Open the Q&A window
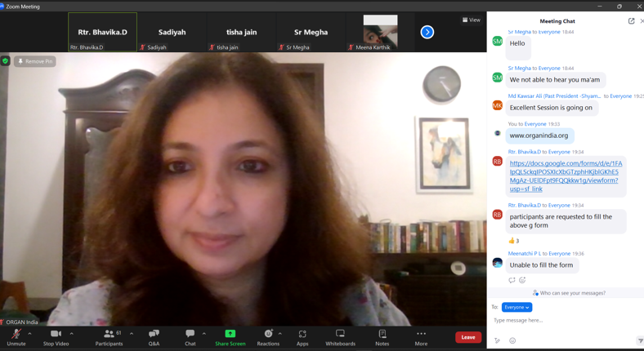Image resolution: width=644 pixels, height=351 pixels. 154,336
